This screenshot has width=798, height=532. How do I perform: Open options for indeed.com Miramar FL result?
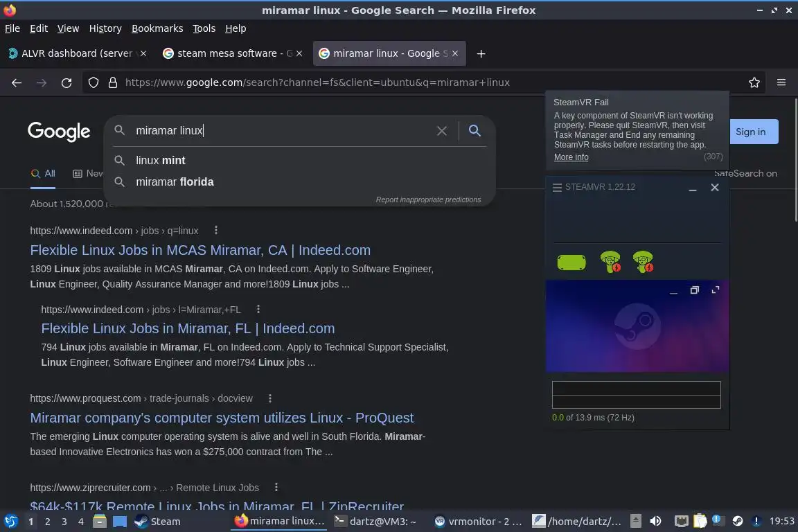click(258, 309)
